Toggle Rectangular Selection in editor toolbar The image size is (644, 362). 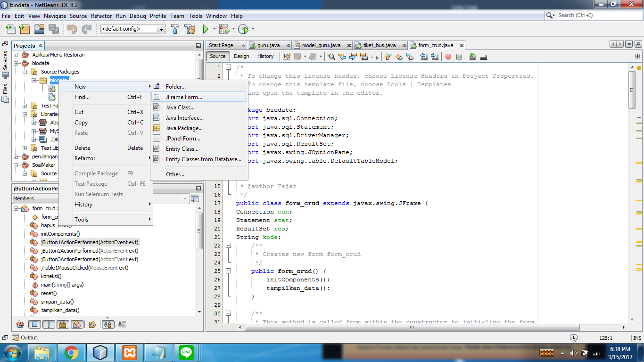click(x=374, y=57)
